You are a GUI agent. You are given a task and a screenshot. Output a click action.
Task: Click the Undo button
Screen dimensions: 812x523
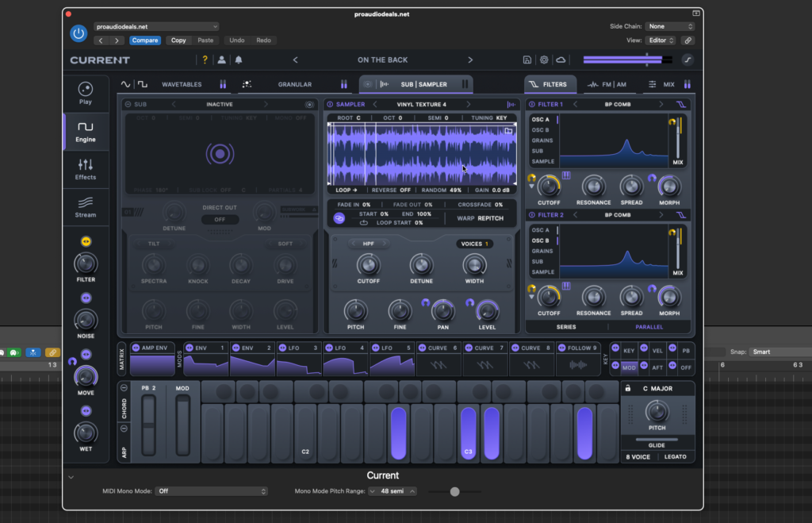[236, 40]
